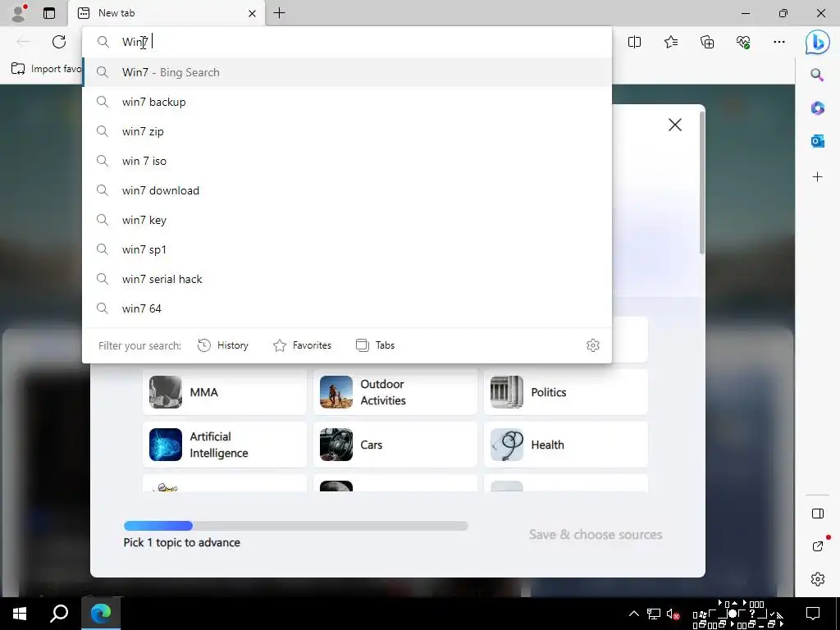This screenshot has height=630, width=840.
Task: Open the tab actions menu icon
Action: click(x=48, y=13)
